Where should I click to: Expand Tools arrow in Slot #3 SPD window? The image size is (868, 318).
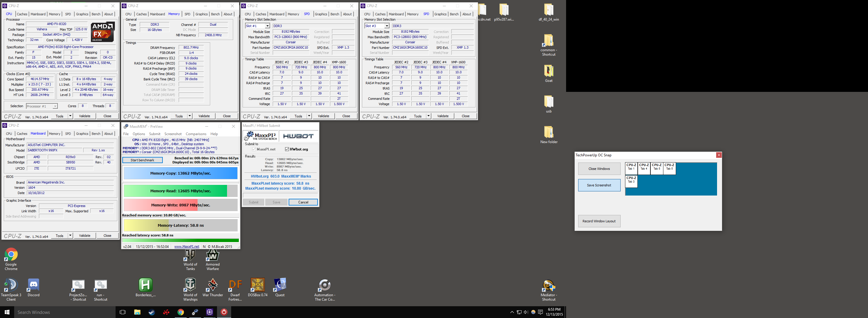428,116
